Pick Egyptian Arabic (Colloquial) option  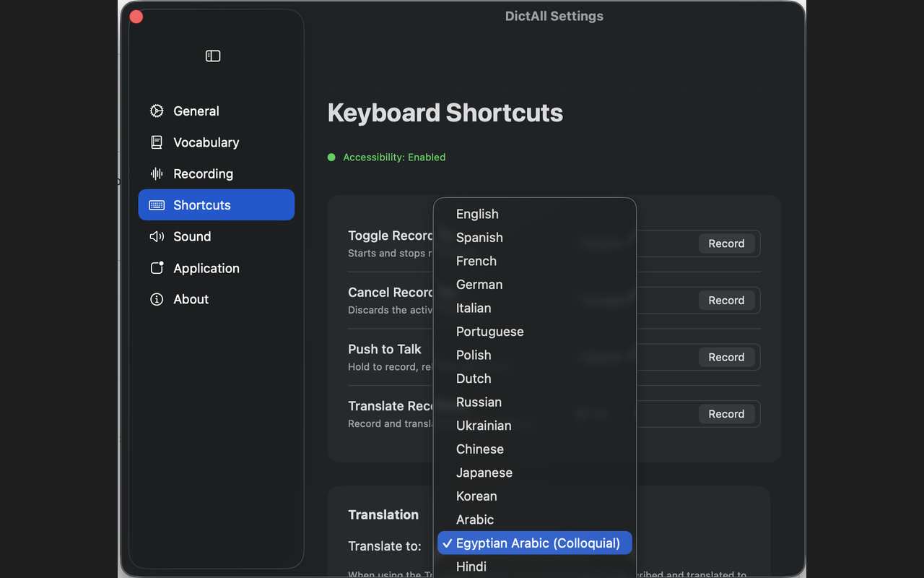[537, 543]
